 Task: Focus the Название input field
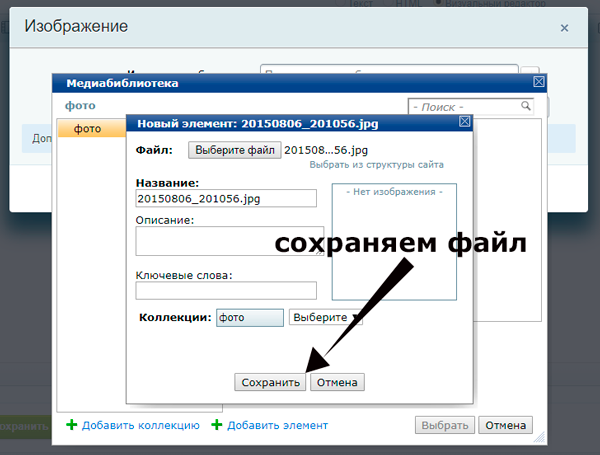pyautogui.click(x=226, y=198)
